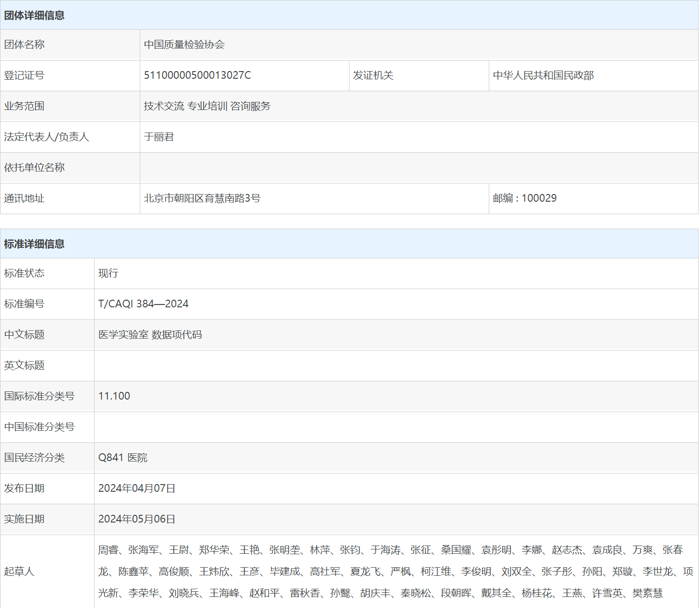Click ICS value 11.100
The image size is (700, 608).
point(114,396)
